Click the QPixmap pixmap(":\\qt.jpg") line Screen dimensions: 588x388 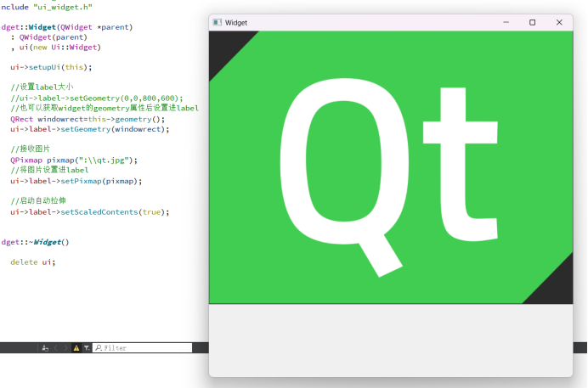point(74,160)
